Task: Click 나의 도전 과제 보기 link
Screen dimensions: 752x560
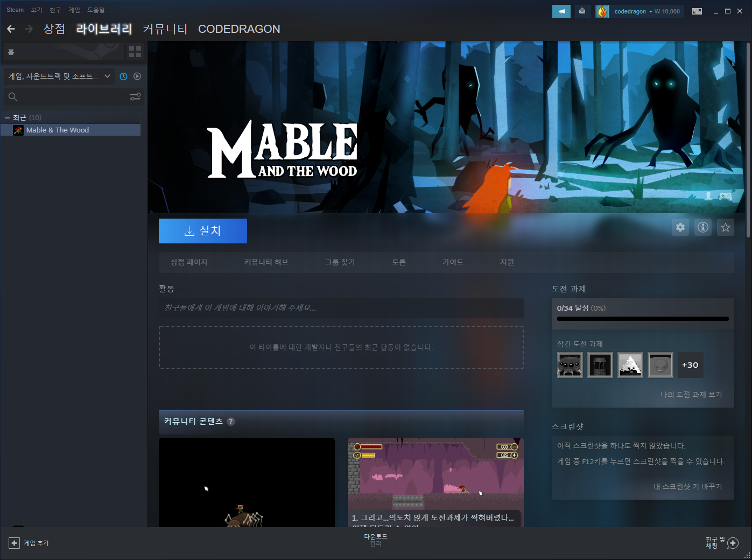Action: click(x=691, y=395)
